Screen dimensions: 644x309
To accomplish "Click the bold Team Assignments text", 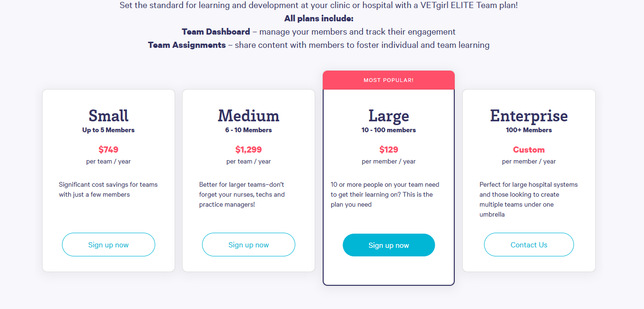I will pos(187,45).
